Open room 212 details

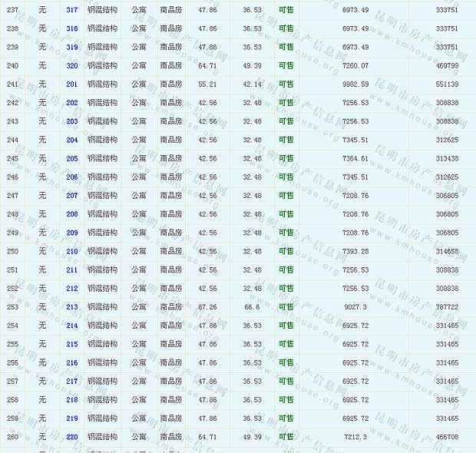[72, 289]
